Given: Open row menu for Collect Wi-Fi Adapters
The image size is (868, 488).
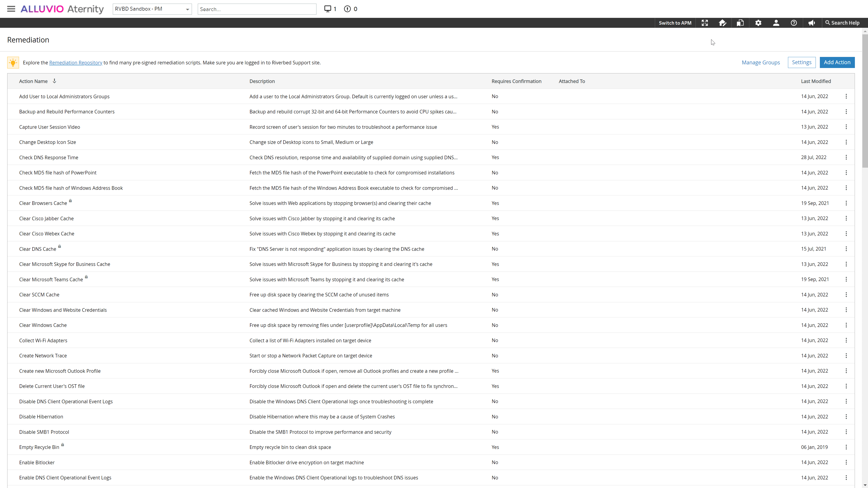Looking at the screenshot, I should 846,340.
